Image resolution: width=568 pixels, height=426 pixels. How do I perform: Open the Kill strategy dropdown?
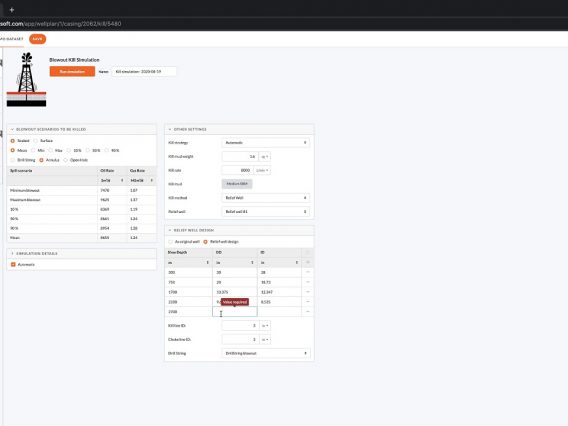pos(266,143)
